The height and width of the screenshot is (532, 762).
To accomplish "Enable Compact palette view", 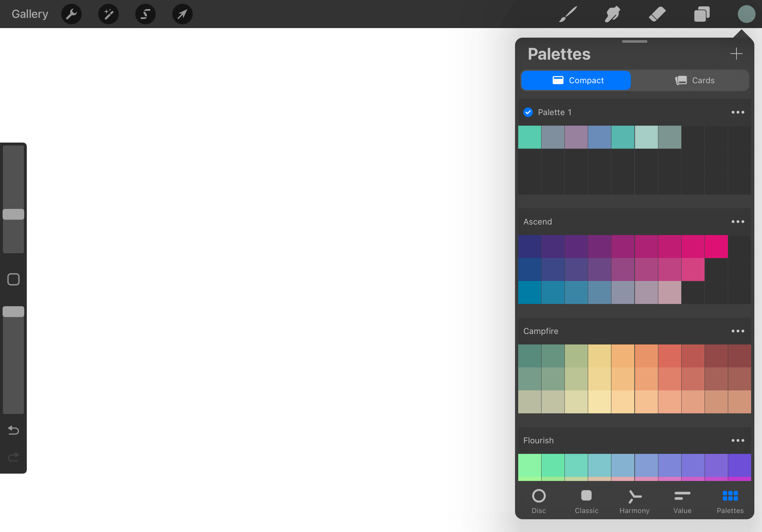I will pyautogui.click(x=576, y=80).
